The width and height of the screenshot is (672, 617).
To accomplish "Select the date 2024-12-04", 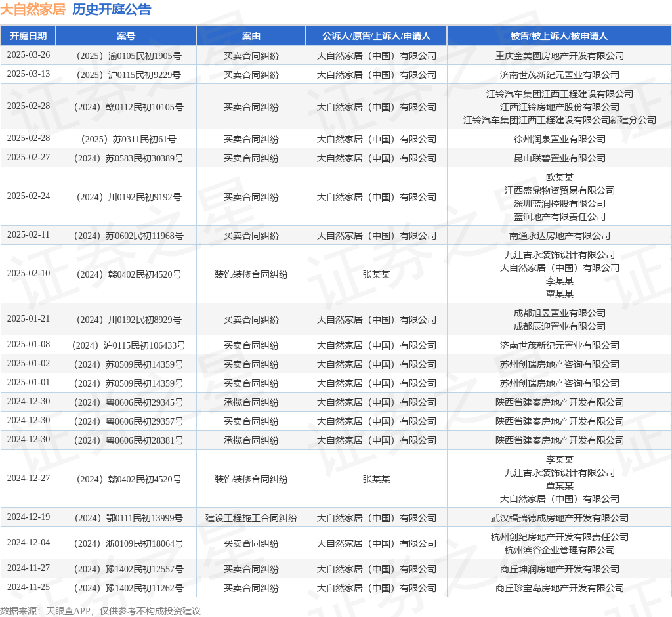I will [28, 543].
